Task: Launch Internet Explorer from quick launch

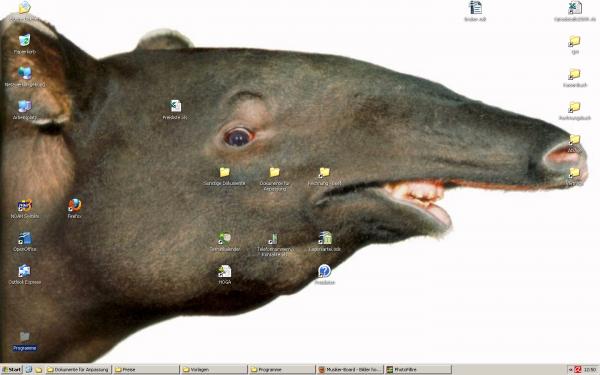Action: coord(29,370)
